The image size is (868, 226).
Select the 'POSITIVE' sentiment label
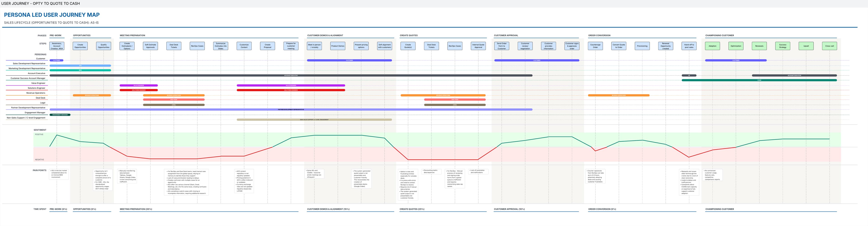(39, 135)
